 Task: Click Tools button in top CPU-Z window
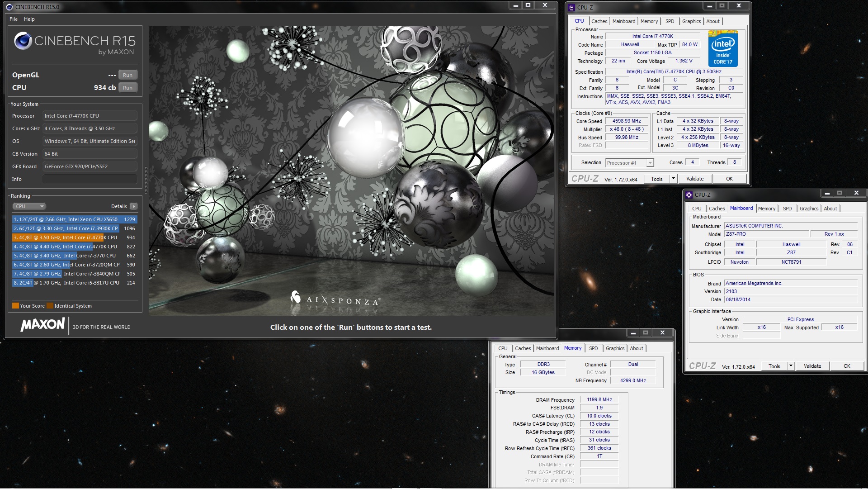[x=657, y=179]
